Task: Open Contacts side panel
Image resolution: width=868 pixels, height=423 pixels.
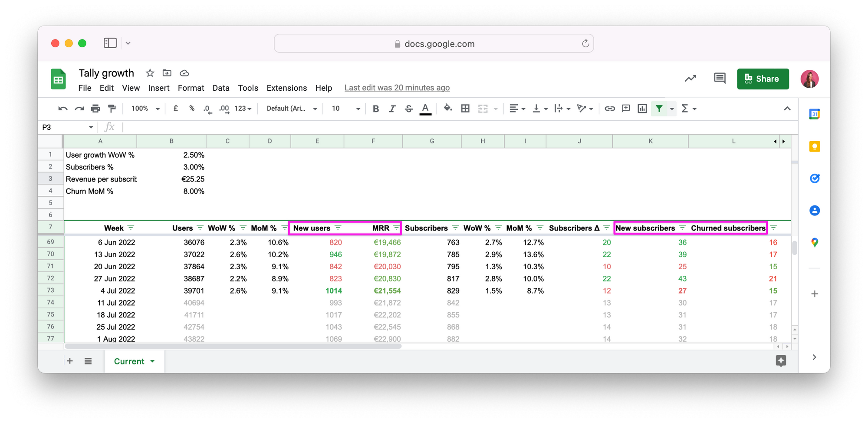Action: click(815, 211)
